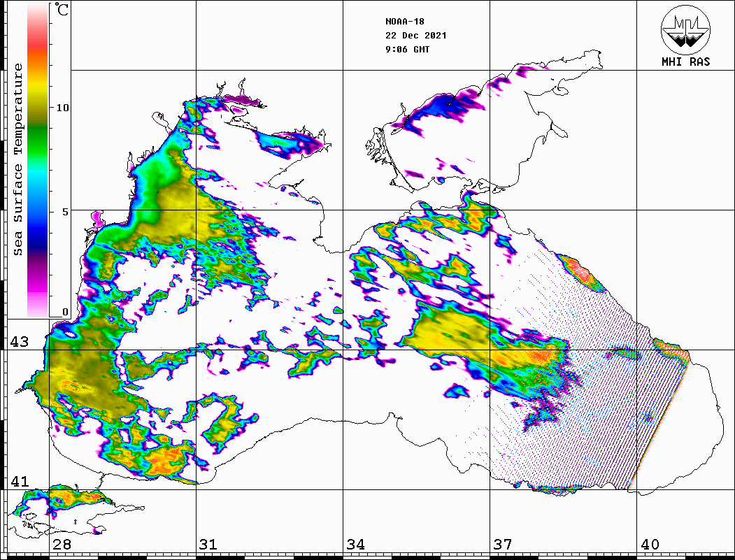Click the '°C' unit label
Viewport: 735px width, 560px height.
[62, 10]
